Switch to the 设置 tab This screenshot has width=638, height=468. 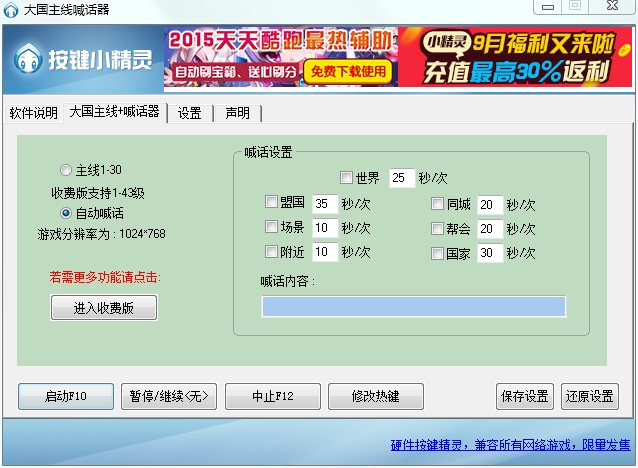190,113
